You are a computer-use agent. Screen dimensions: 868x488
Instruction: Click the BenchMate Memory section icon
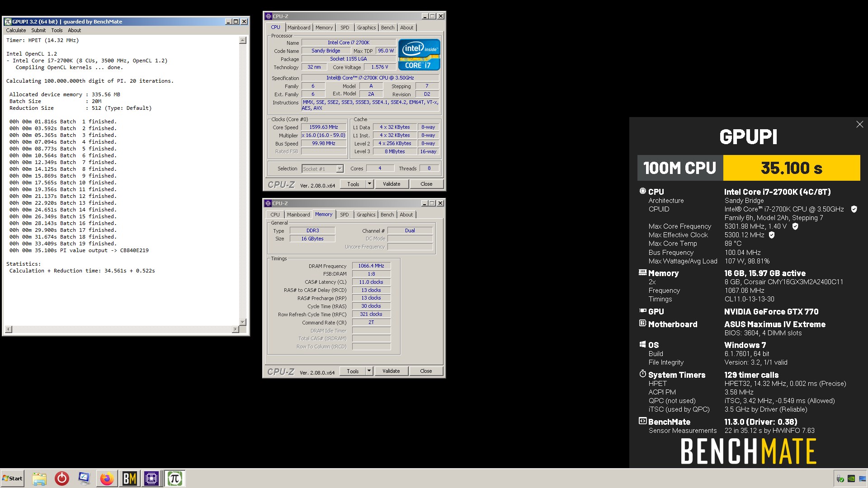coord(642,272)
